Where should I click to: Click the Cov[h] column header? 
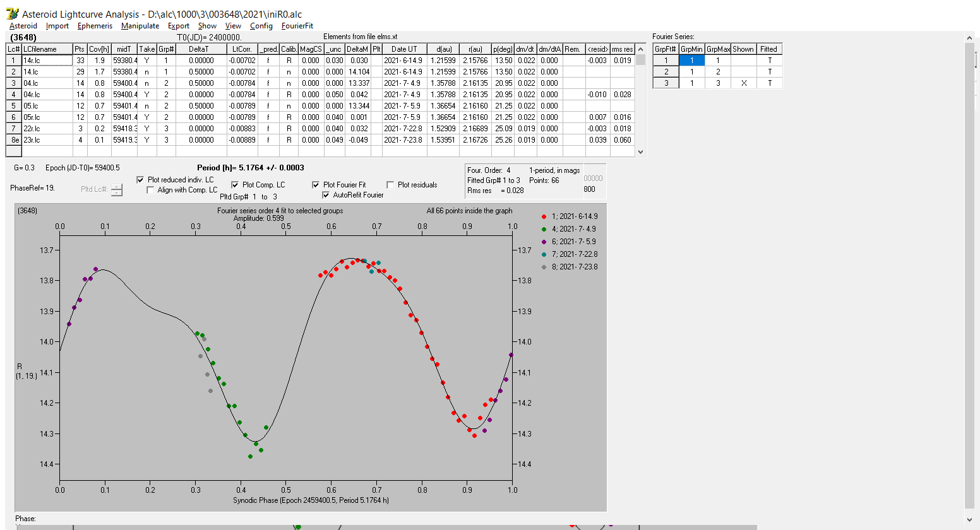pyautogui.click(x=99, y=49)
